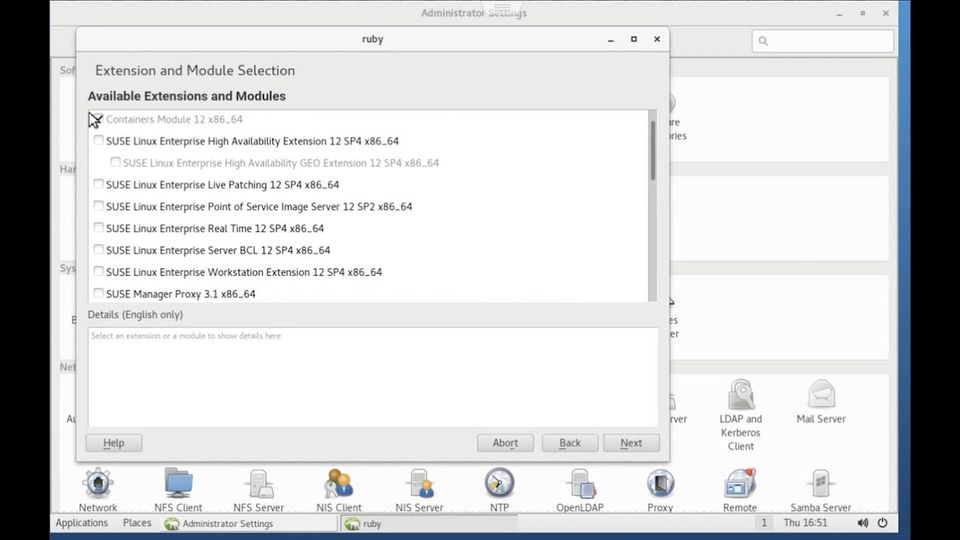
Task: Minimize the ruby dialog window
Action: point(610,40)
